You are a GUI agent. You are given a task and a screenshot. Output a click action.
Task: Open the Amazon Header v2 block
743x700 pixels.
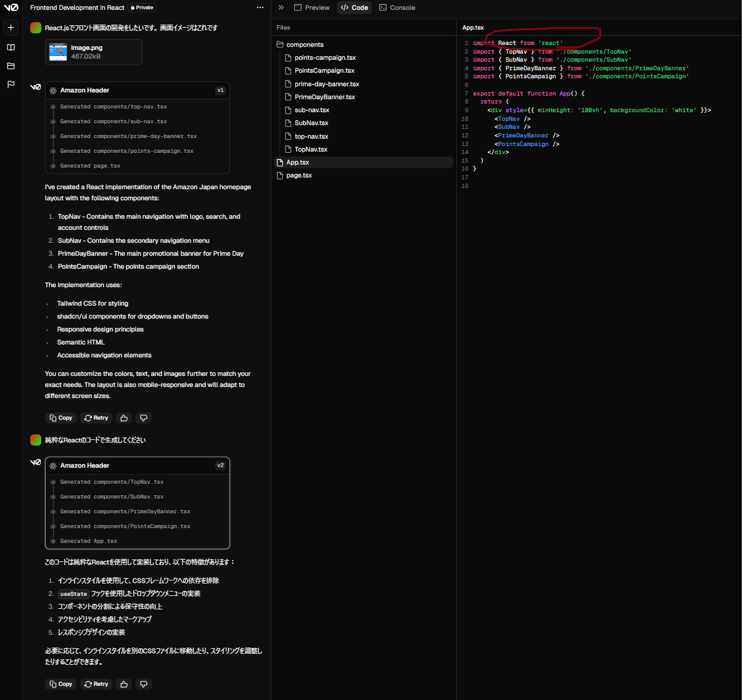[x=137, y=465]
